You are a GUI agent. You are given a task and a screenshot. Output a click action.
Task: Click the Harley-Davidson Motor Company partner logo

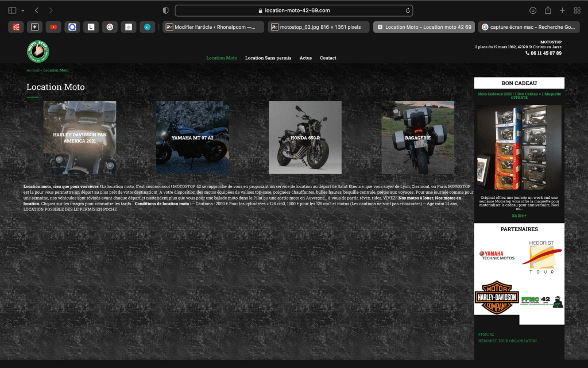click(x=497, y=297)
